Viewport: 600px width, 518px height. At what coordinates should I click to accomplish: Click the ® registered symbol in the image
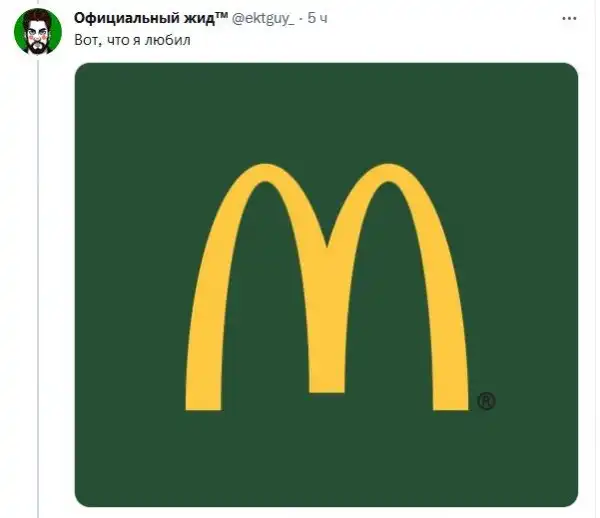(x=486, y=401)
